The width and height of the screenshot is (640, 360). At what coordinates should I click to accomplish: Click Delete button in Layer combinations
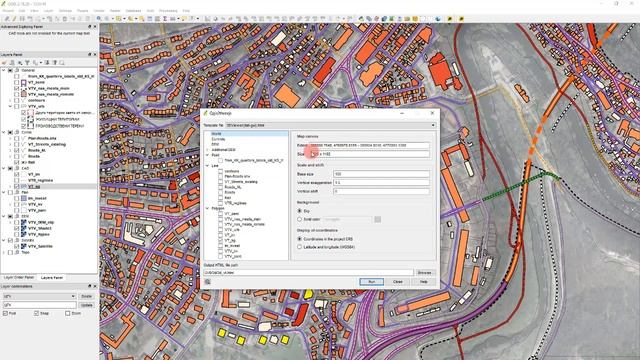coord(87,296)
